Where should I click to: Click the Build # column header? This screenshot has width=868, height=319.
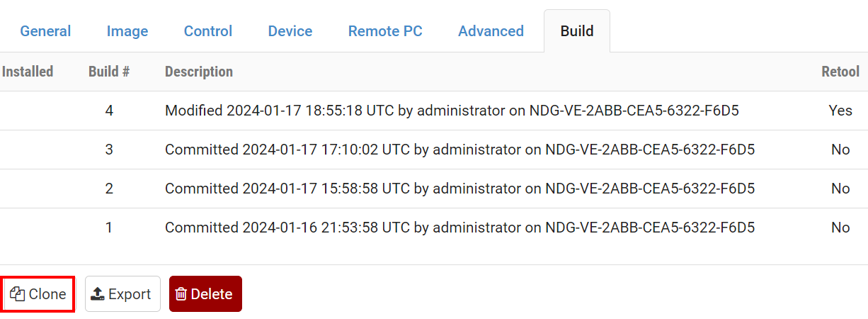click(x=109, y=72)
